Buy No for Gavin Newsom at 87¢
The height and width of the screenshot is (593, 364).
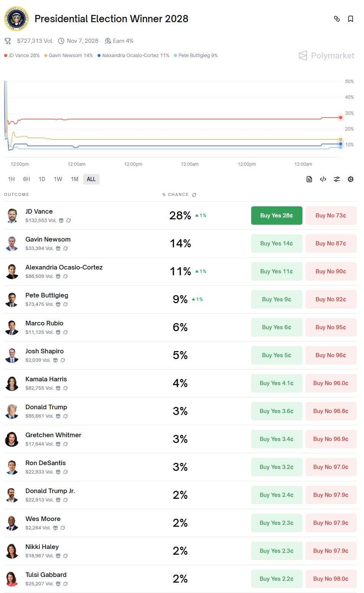[331, 243]
